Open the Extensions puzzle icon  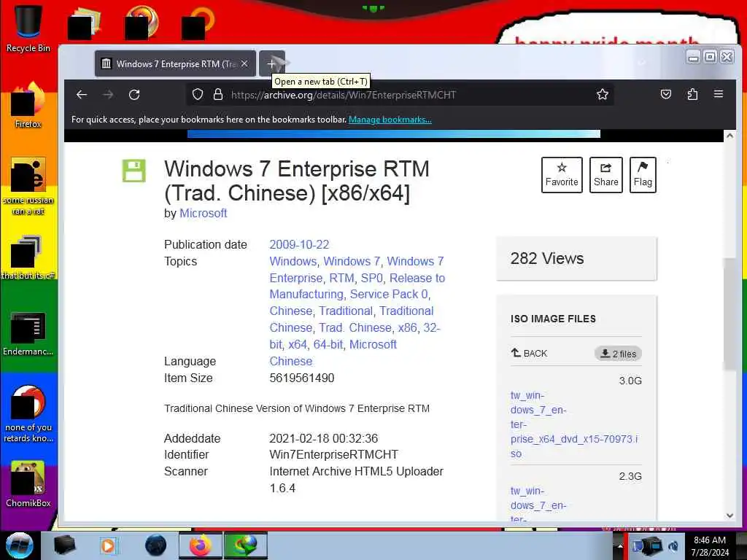pyautogui.click(x=692, y=94)
